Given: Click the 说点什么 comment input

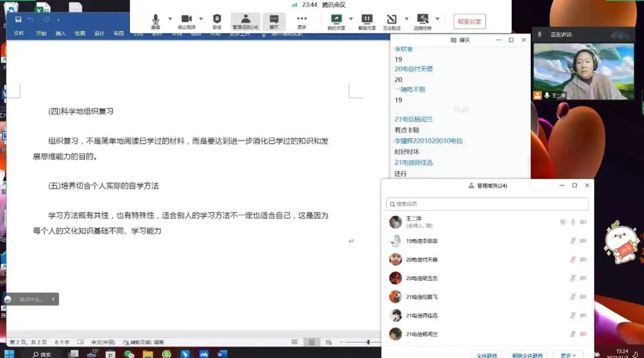Looking at the screenshot, I should pos(31,300).
